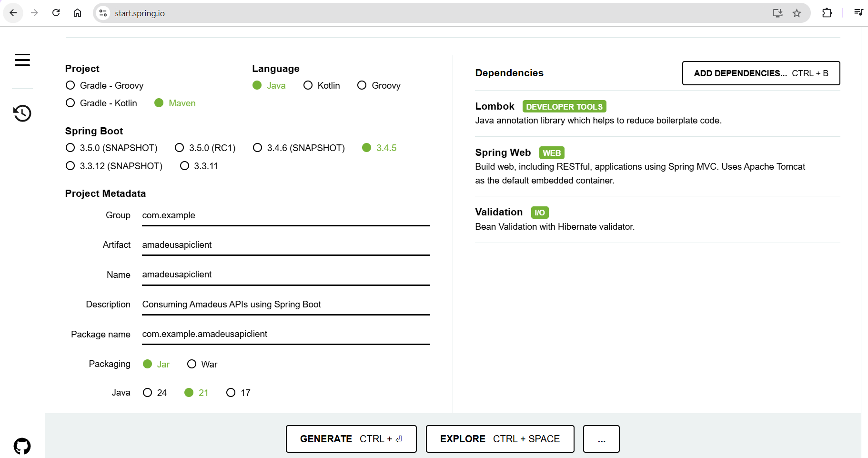This screenshot has height=458, width=868.
Task: Reload the page
Action: point(56,13)
